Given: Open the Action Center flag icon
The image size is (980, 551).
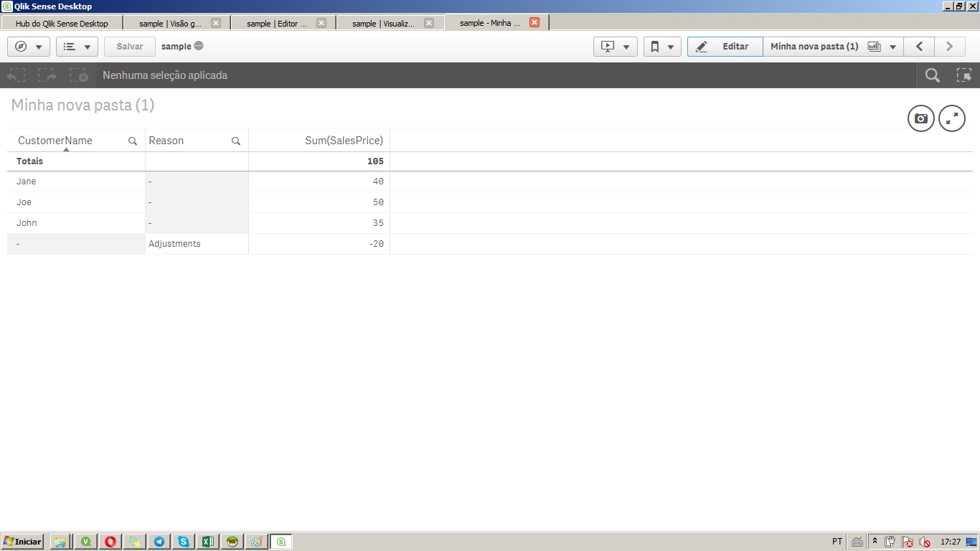Looking at the screenshot, I should (x=908, y=542).
